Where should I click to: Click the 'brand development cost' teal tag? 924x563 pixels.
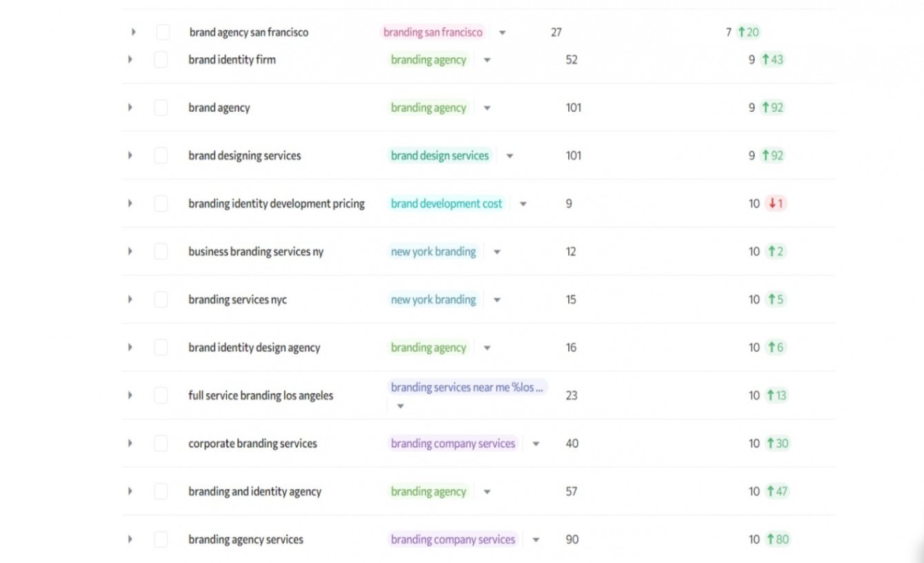pos(446,204)
